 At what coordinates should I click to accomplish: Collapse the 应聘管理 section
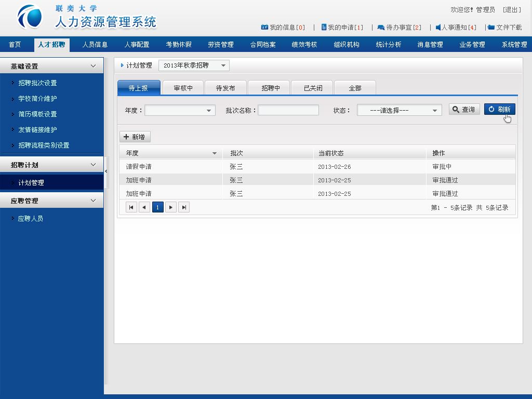tap(93, 201)
